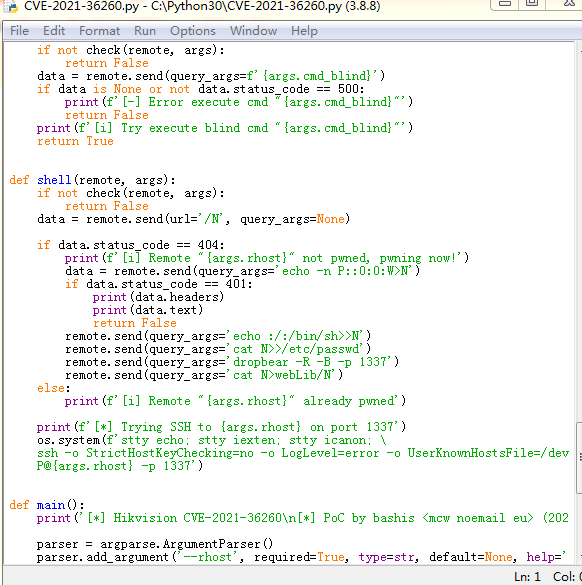Click the 'already pwned' print line

pyautogui.click(x=235, y=401)
